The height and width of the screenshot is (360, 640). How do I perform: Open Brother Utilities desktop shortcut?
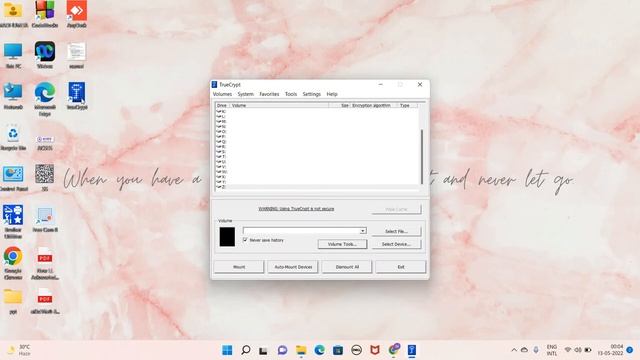pos(13,222)
